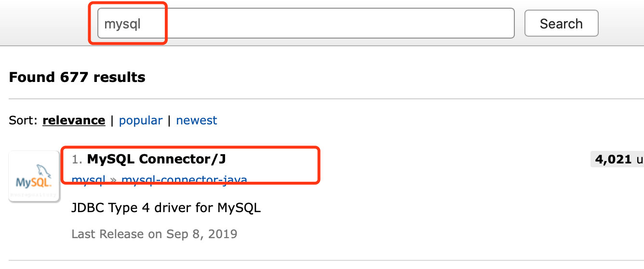This screenshot has height=269, width=644.
Task: Click the dolphin icon in MySQL logo
Action: tap(43, 171)
